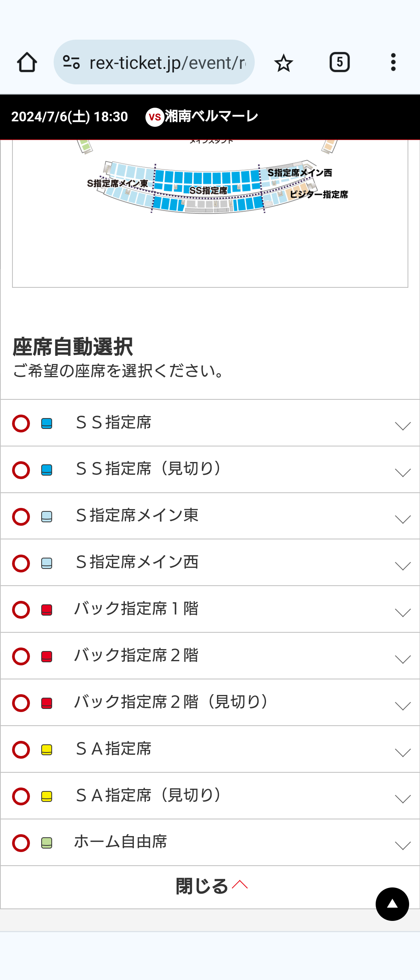Image resolution: width=420 pixels, height=980 pixels.
Task: Tap the scroll-to-top black arrow button
Action: 392,904
